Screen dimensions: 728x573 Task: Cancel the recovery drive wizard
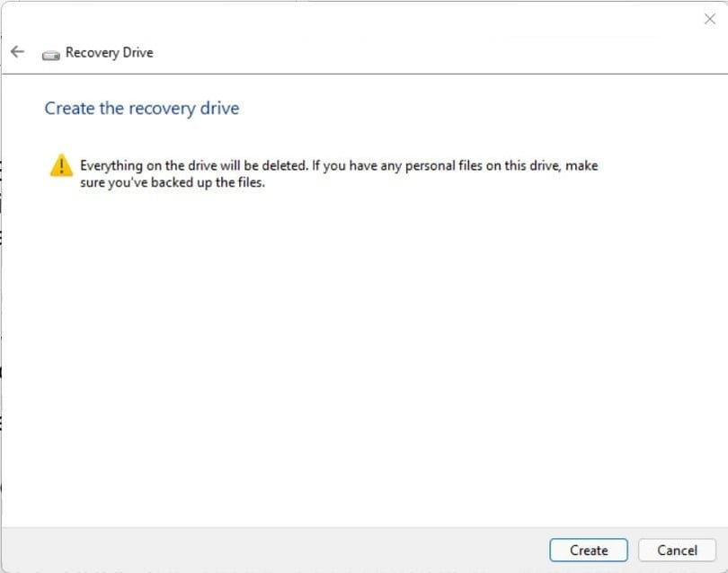[677, 551]
